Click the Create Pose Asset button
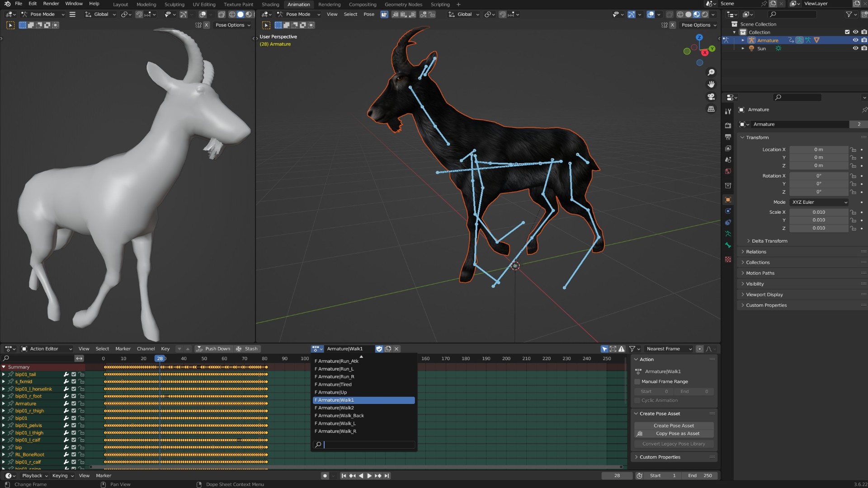The height and width of the screenshot is (488, 868). pos(674,426)
